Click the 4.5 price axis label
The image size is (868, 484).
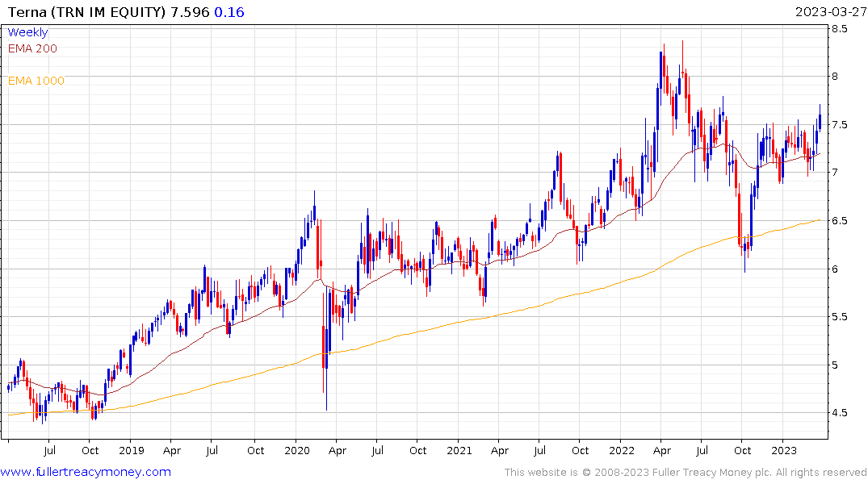click(840, 413)
